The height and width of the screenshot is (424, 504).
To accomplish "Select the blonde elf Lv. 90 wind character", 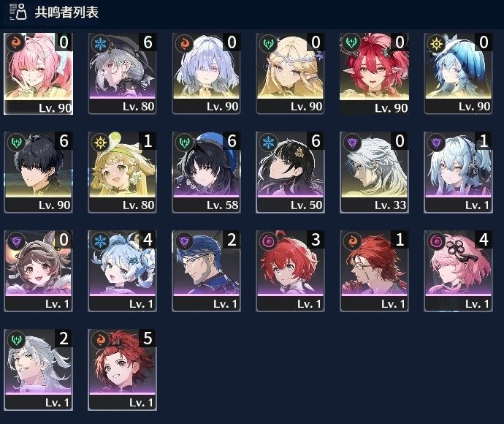I will [290, 74].
